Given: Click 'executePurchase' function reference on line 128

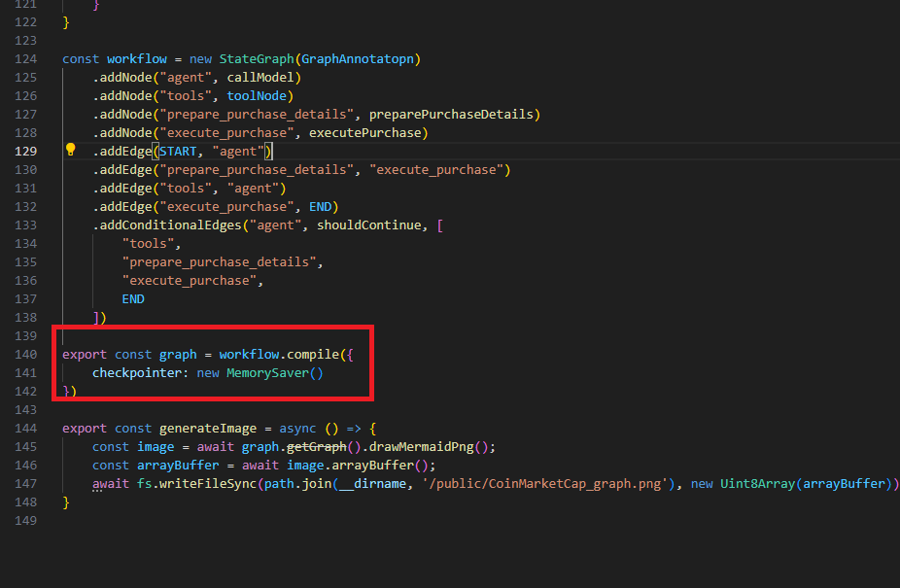Looking at the screenshot, I should click(365, 132).
